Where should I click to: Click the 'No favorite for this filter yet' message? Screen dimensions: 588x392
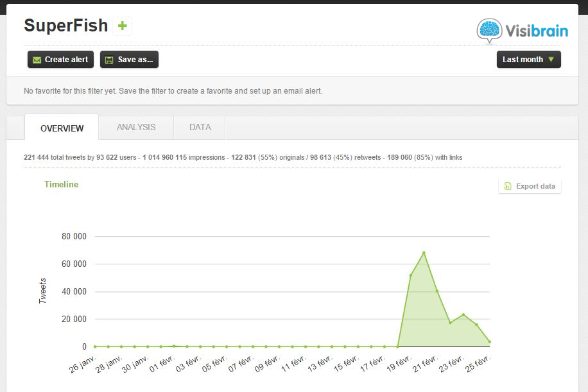(x=173, y=91)
